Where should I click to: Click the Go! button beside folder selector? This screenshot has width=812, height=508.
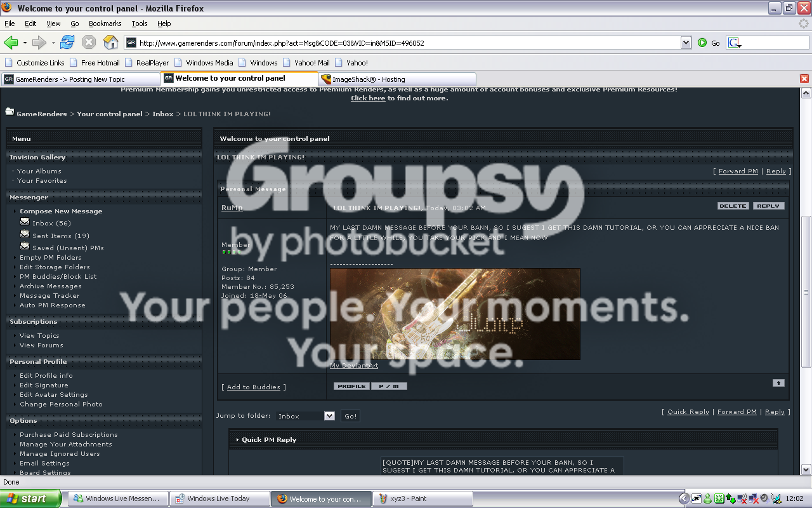tap(350, 416)
